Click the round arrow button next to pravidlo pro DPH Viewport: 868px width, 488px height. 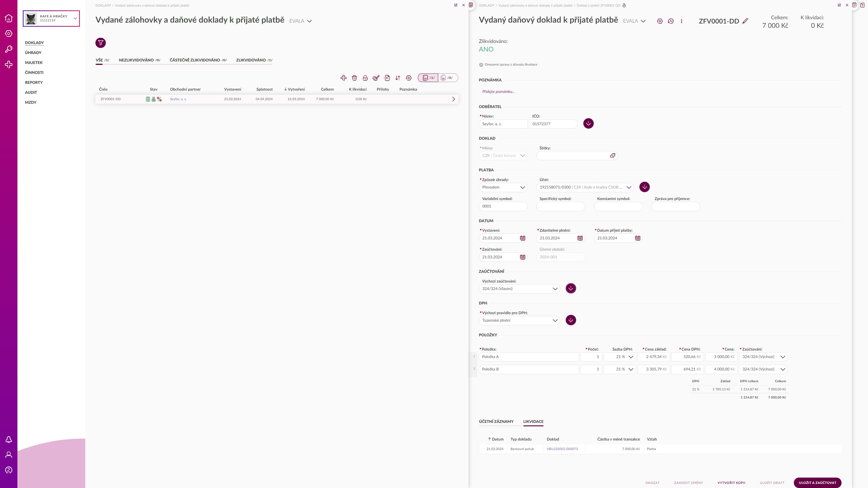[x=570, y=320]
